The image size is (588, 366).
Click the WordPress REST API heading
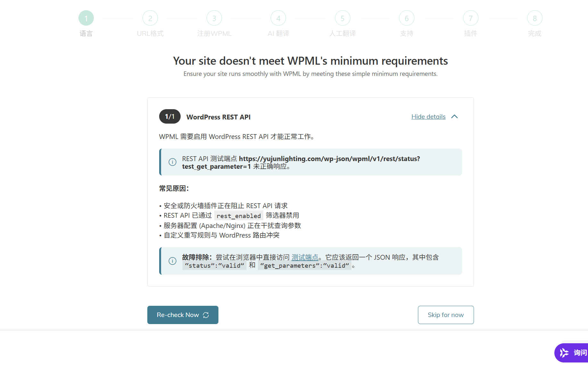coord(218,117)
